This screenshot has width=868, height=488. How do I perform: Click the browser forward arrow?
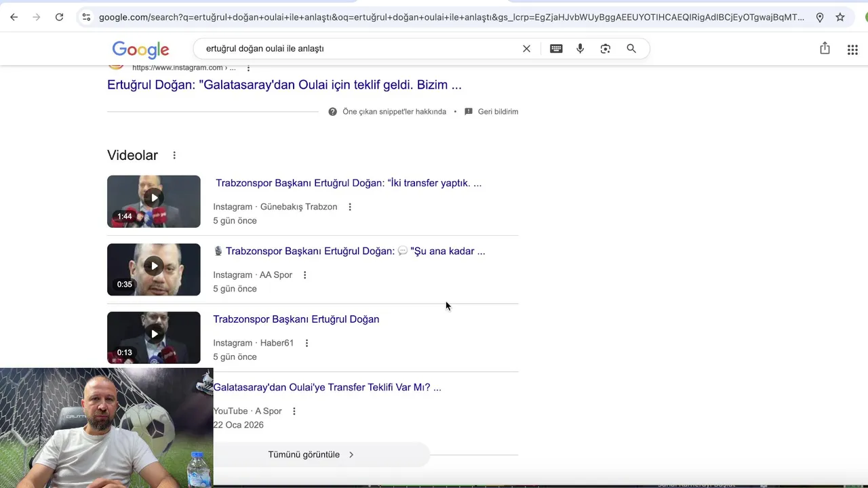[37, 17]
